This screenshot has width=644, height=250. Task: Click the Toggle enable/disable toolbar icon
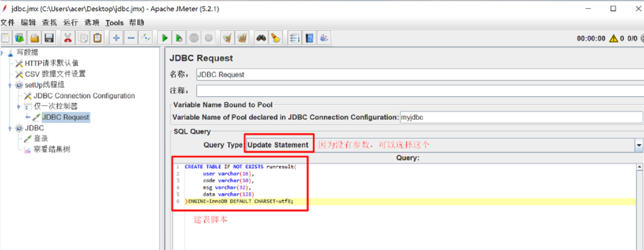145,38
